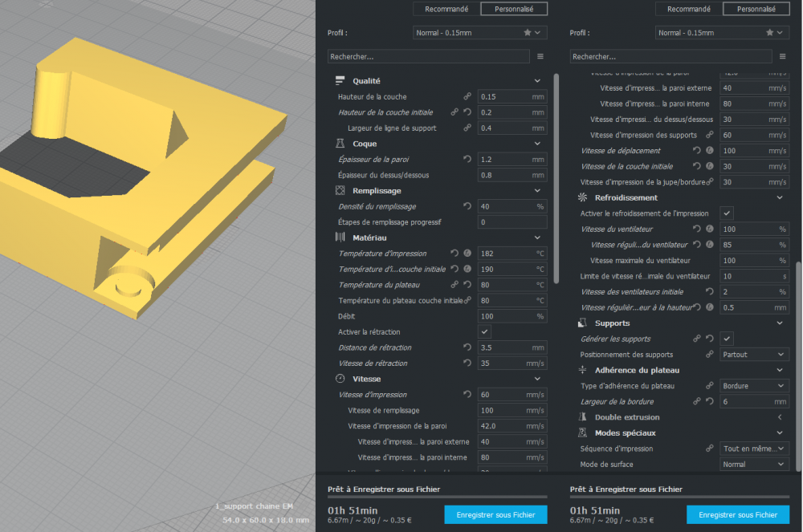803x532 pixels.
Task: Open Type d'adhérence du plateau dropdown
Action: (x=754, y=386)
